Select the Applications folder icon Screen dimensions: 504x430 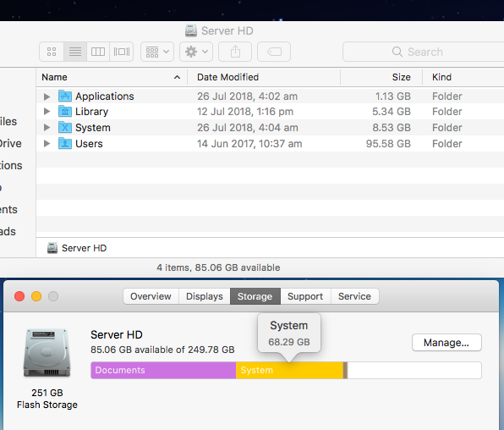click(65, 96)
